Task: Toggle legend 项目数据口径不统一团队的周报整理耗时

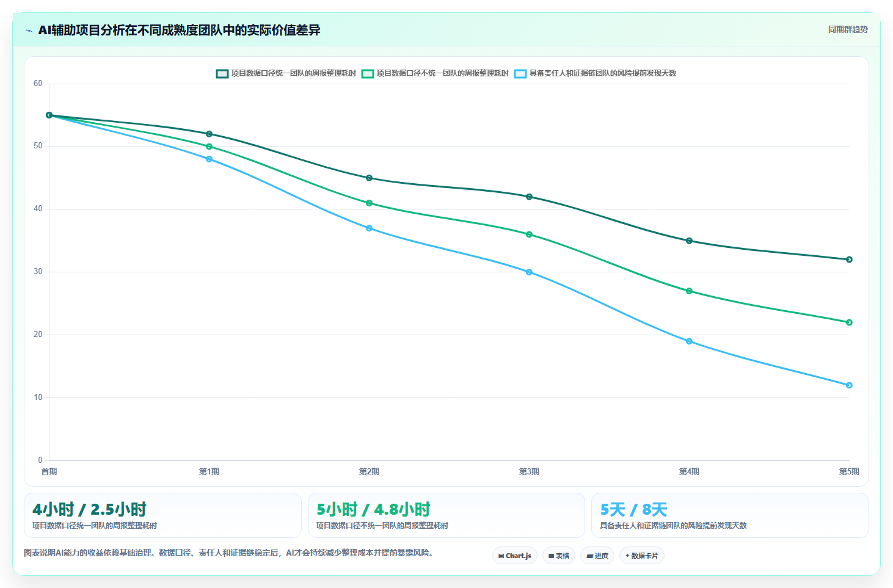Action: click(x=435, y=73)
